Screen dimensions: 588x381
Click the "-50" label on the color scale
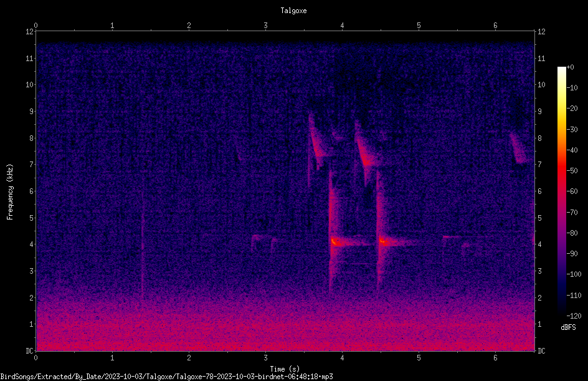572,171
